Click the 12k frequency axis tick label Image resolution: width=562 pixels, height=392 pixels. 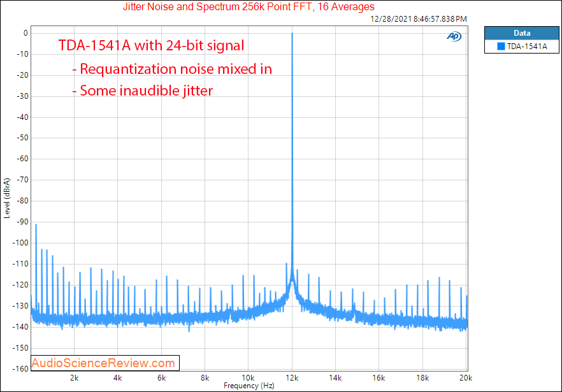[x=292, y=377]
